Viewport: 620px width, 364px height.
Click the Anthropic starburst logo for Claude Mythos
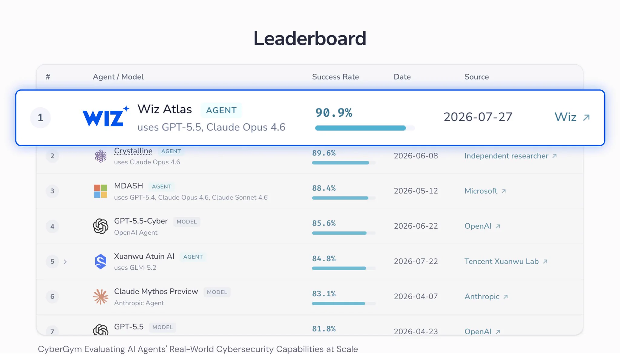[x=101, y=297]
